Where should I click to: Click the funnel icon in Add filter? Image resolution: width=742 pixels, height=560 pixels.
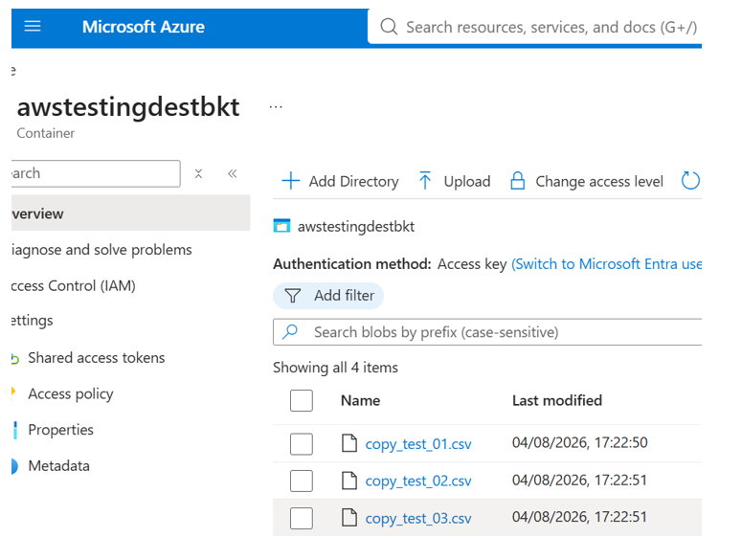click(292, 296)
